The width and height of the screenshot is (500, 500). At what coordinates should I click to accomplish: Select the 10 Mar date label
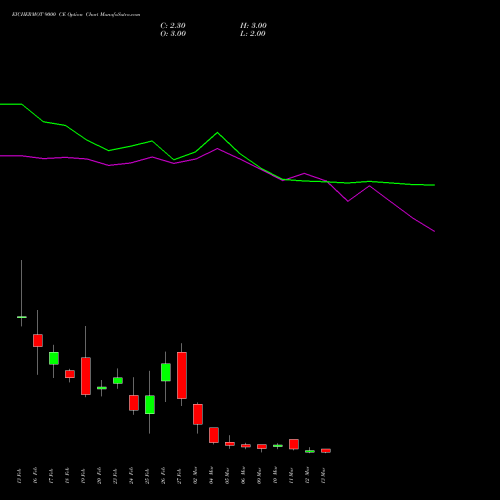click(x=275, y=475)
